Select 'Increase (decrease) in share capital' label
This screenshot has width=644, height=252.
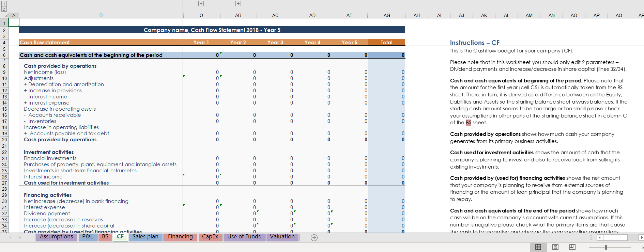[69, 226]
